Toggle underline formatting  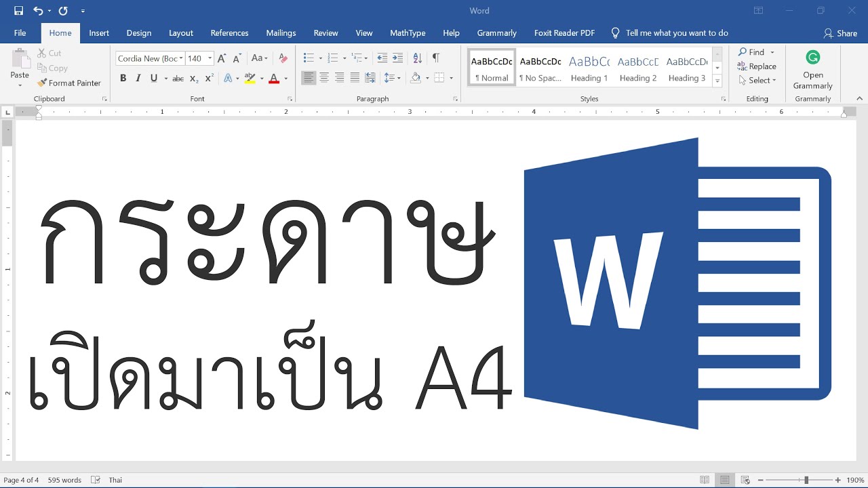[154, 78]
